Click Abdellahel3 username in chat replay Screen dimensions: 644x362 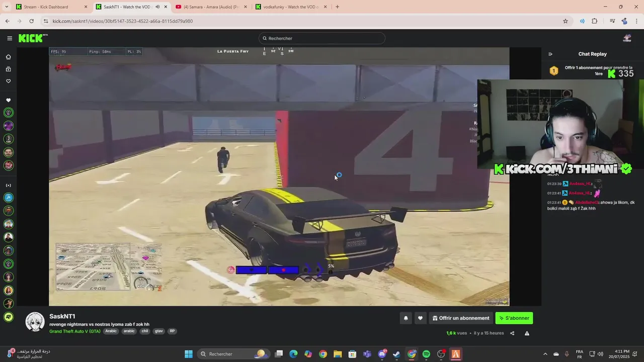click(x=587, y=203)
